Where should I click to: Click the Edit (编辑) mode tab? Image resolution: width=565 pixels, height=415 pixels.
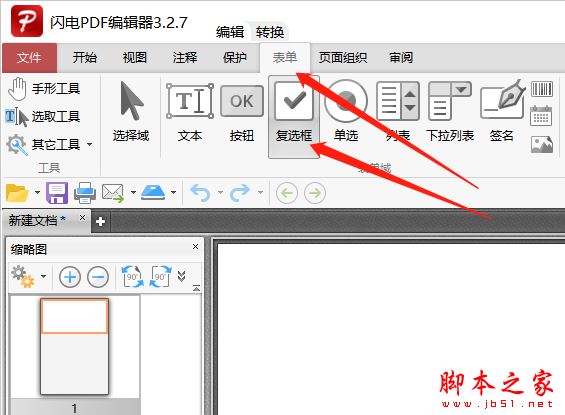[230, 32]
